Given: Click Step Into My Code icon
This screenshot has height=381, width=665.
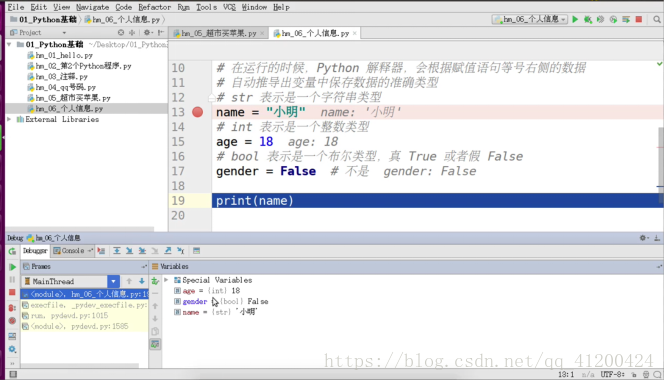Looking at the screenshot, I should (x=142, y=251).
